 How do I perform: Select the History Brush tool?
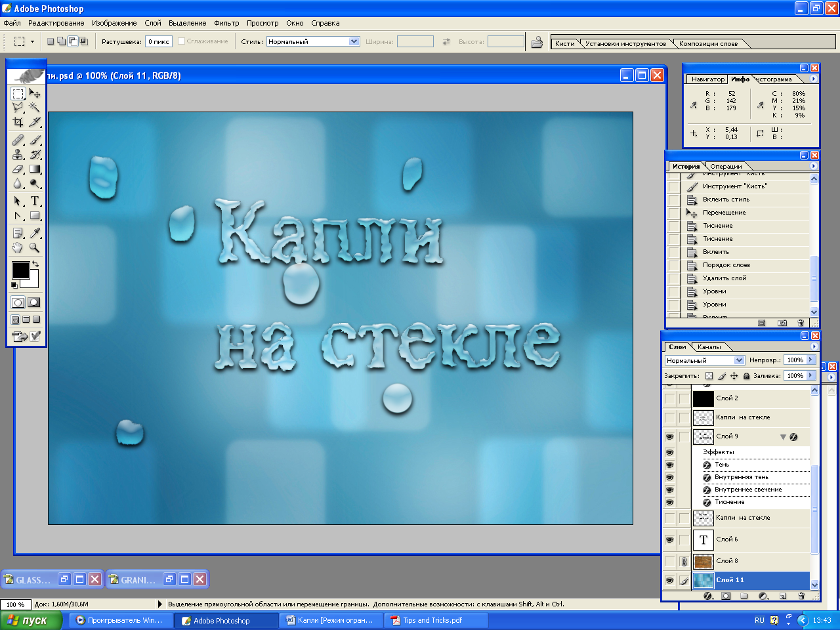click(35, 154)
